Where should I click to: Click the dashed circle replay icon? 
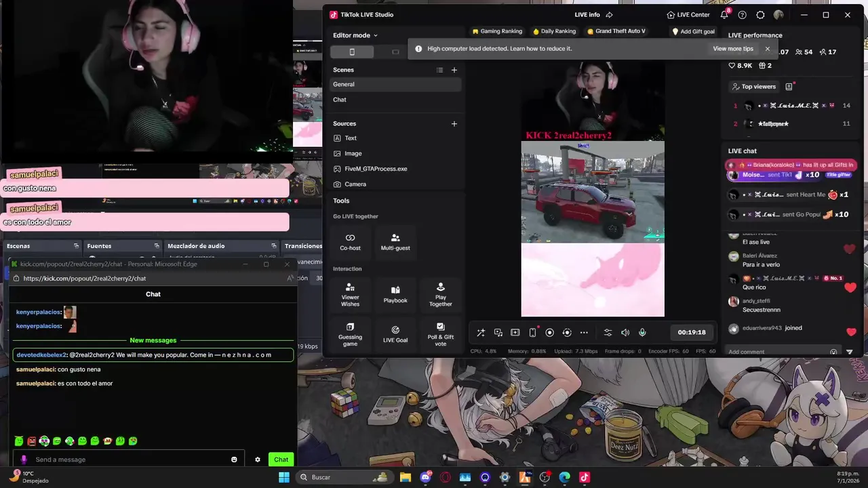tap(567, 333)
